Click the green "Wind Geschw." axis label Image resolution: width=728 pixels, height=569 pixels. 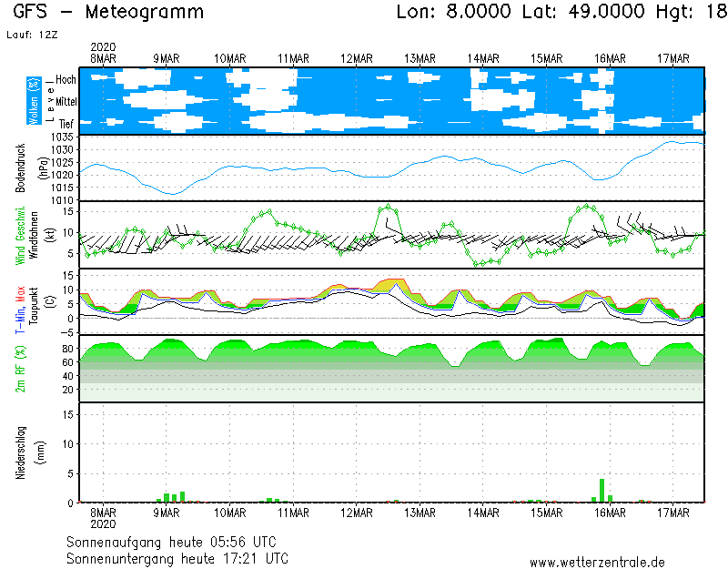20,236
